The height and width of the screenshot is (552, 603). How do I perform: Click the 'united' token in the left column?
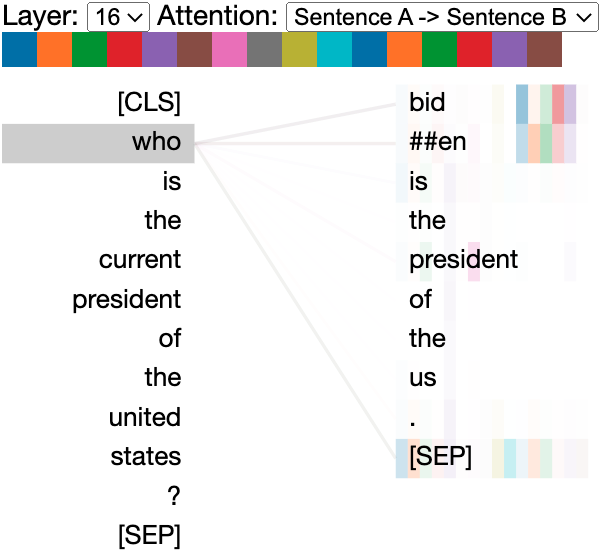(x=145, y=418)
